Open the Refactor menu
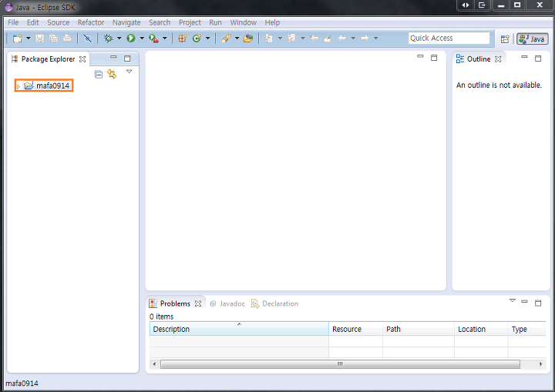This screenshot has height=392, width=555. point(91,22)
